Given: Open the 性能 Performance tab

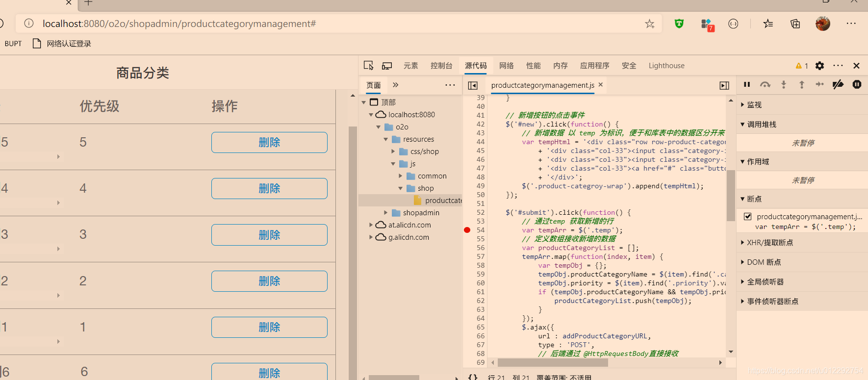Looking at the screenshot, I should click(x=534, y=66).
